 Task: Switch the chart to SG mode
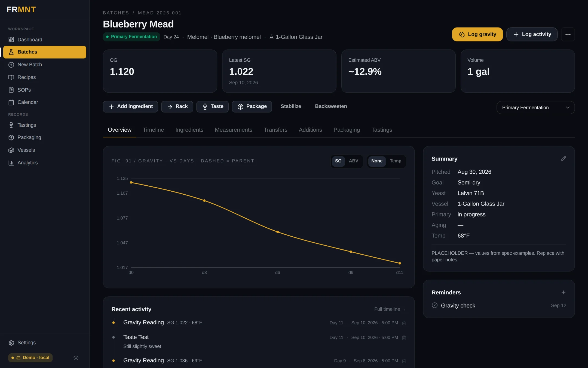tap(338, 161)
